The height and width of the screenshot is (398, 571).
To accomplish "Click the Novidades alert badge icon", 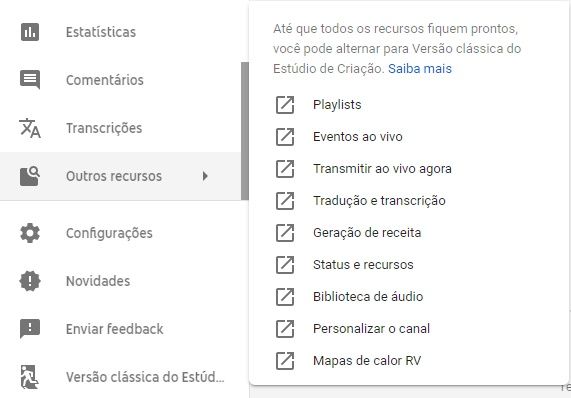I will [30, 281].
